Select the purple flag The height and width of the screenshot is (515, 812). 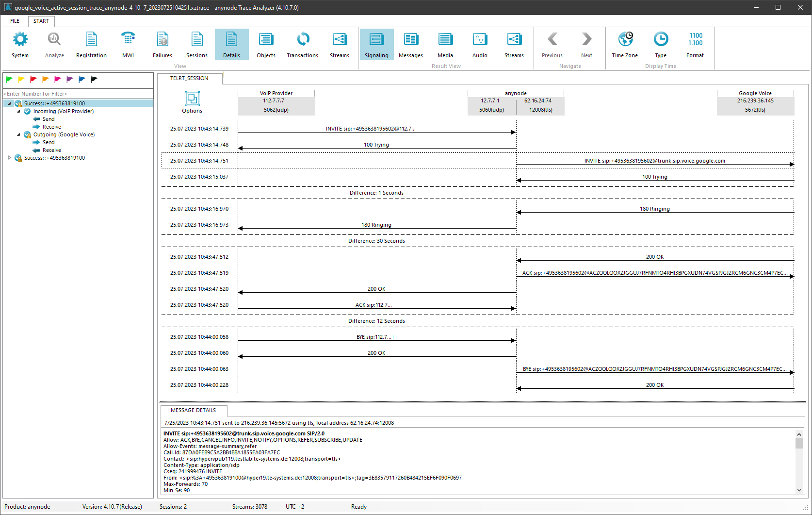click(x=70, y=79)
